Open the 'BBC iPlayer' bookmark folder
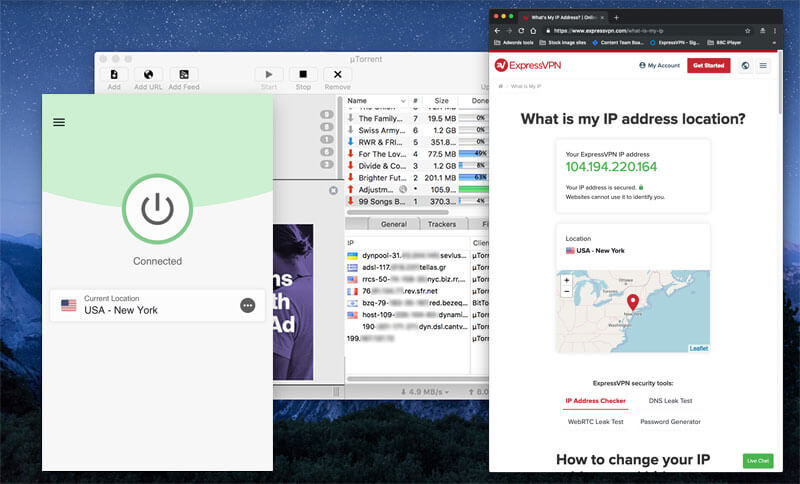800x484 pixels. (724, 43)
